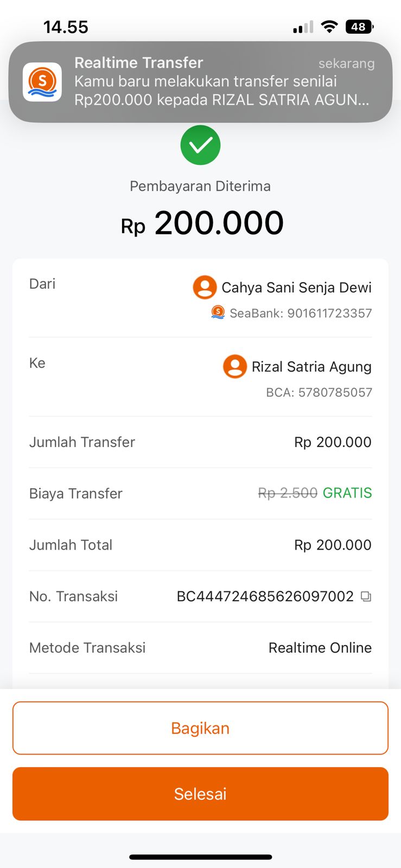The height and width of the screenshot is (868, 401).
Task: Tap the green GRATIS fee label
Action: point(347,493)
